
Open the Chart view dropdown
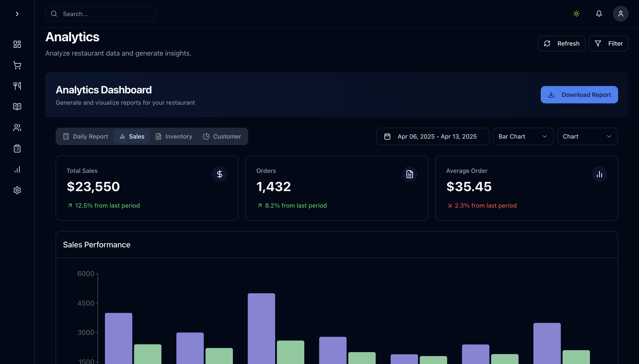[x=587, y=136]
